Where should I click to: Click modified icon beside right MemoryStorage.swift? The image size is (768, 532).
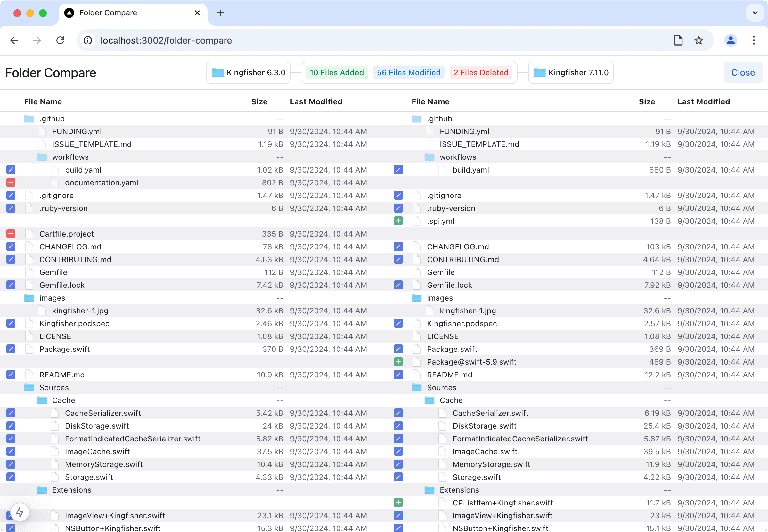[398, 464]
